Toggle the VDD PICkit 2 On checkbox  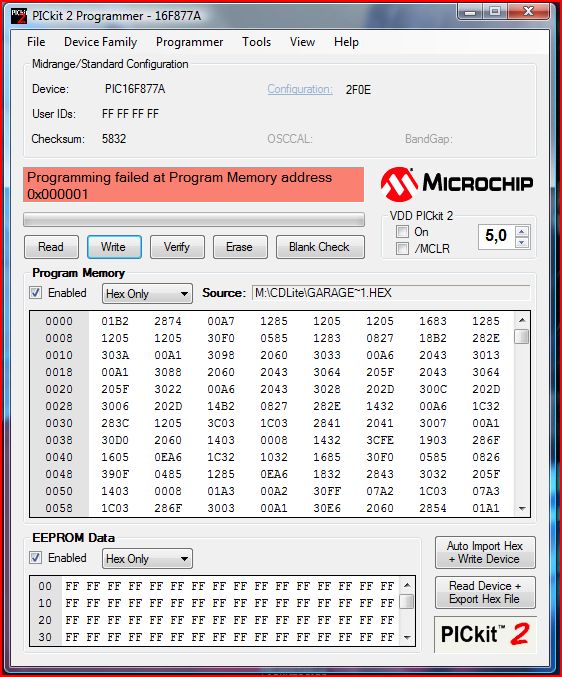(x=402, y=231)
